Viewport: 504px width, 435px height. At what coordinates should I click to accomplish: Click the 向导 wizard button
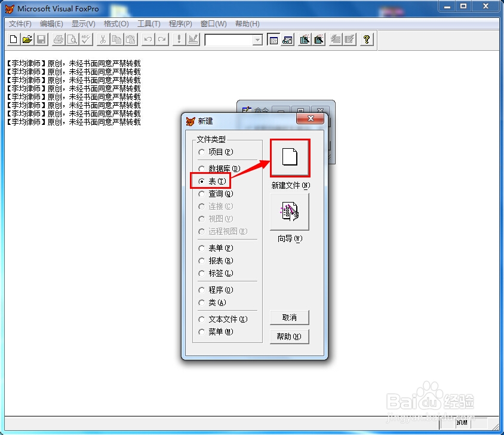[x=290, y=212]
